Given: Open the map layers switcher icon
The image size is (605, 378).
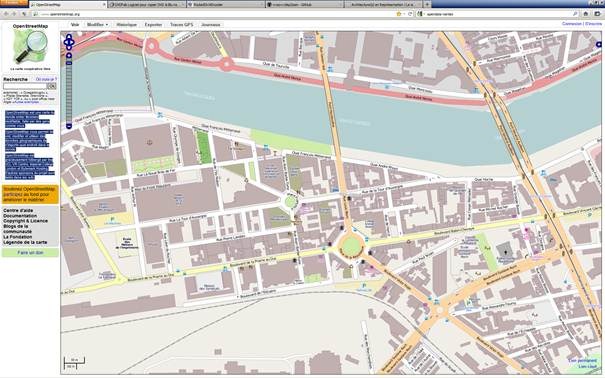Looking at the screenshot, I should point(598,45).
